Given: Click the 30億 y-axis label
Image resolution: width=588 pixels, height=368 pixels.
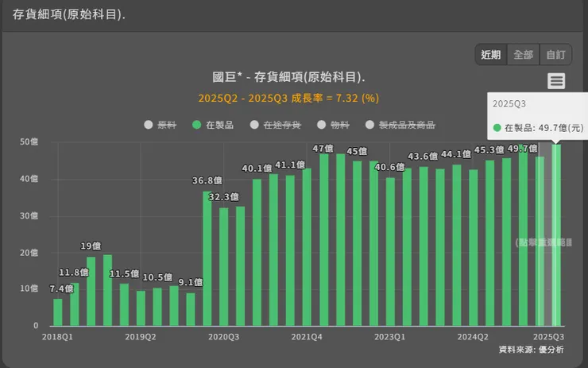Looking at the screenshot, I should click(x=29, y=215).
